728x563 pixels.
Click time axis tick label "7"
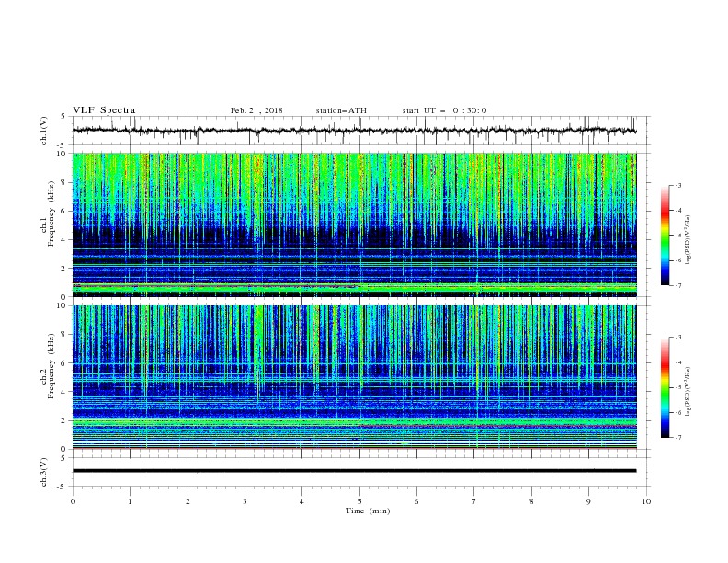473,501
